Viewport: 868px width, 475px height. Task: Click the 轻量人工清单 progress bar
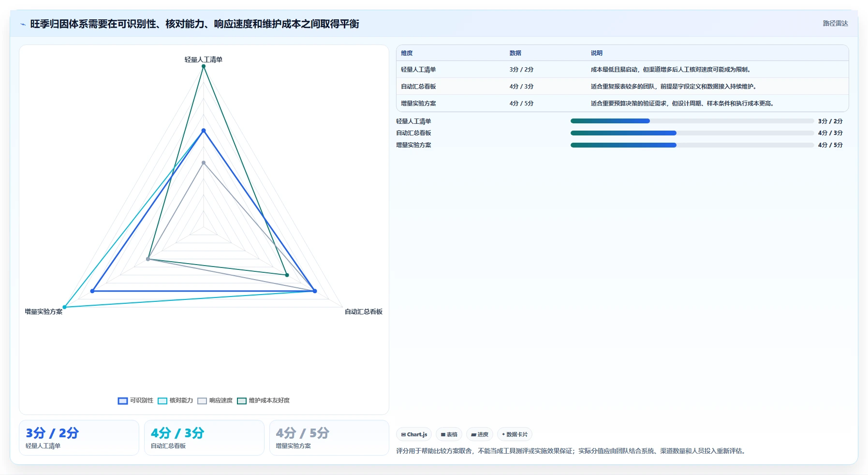tap(692, 121)
